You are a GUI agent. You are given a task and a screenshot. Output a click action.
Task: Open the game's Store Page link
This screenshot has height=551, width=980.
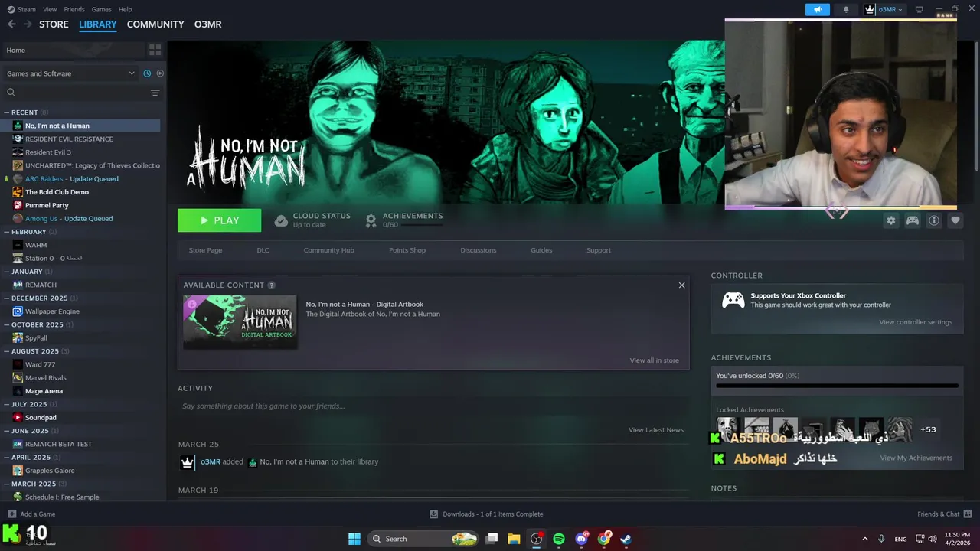click(205, 250)
